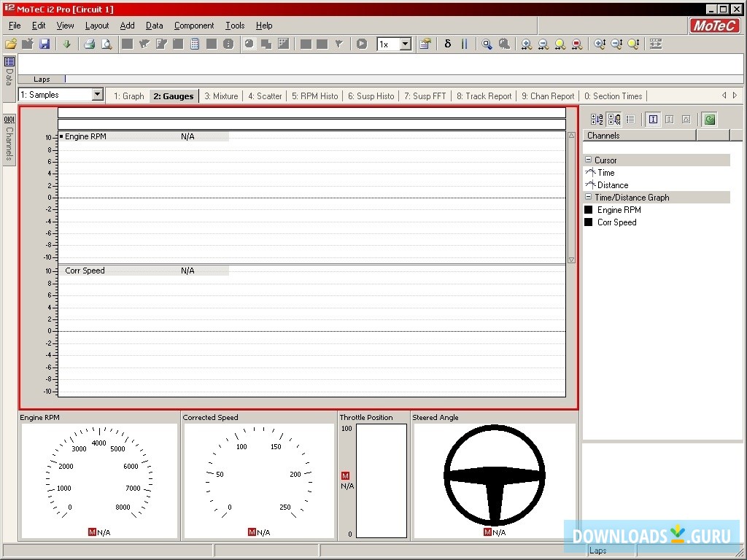
Task: Click the sort by group 01 icon
Action: click(614, 119)
